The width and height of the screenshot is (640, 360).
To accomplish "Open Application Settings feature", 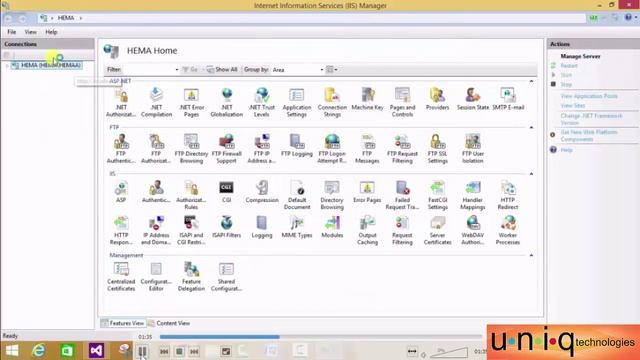I will 297,102.
